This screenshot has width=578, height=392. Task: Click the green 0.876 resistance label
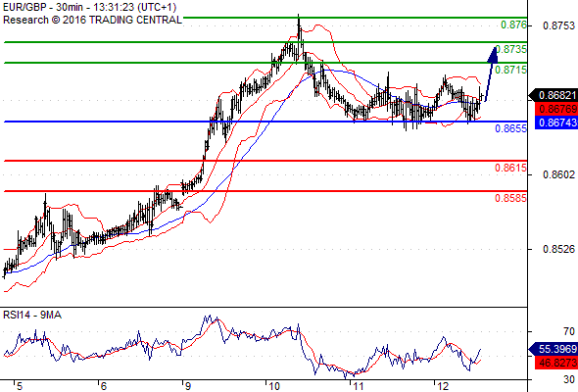click(x=513, y=24)
